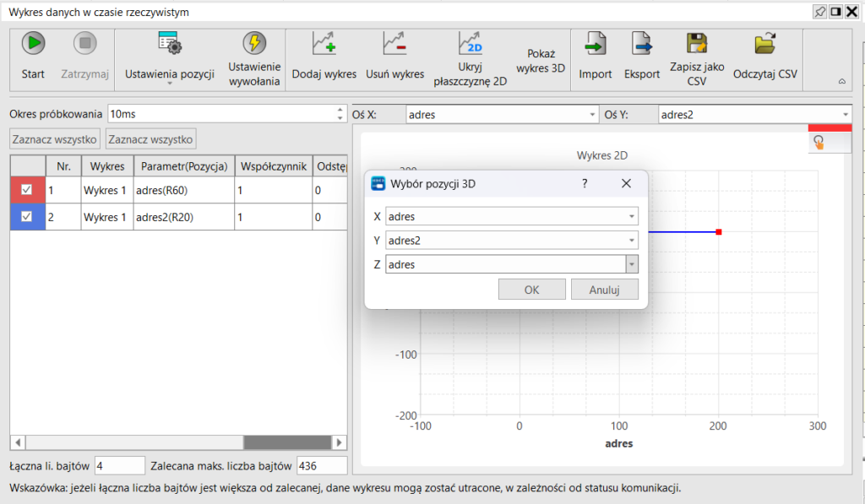Viewport: 865px width, 504px height.
Task: Save data using Zapisz jako CSV
Action: point(697,57)
